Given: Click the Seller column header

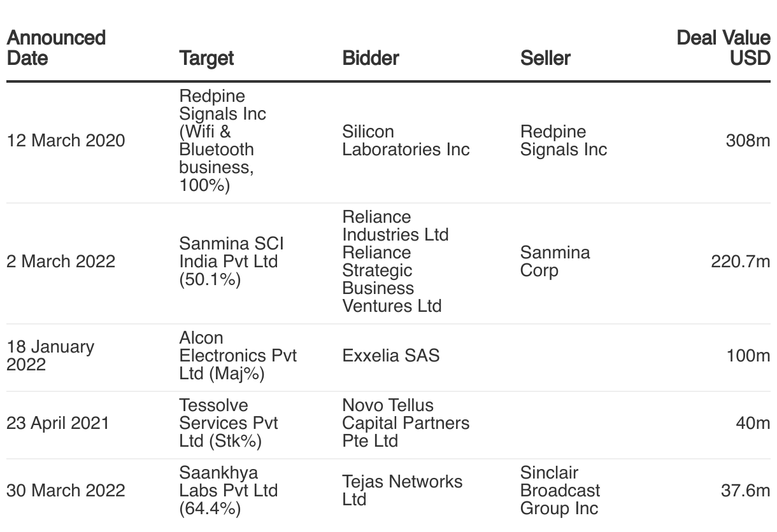Looking at the screenshot, I should (x=545, y=58).
